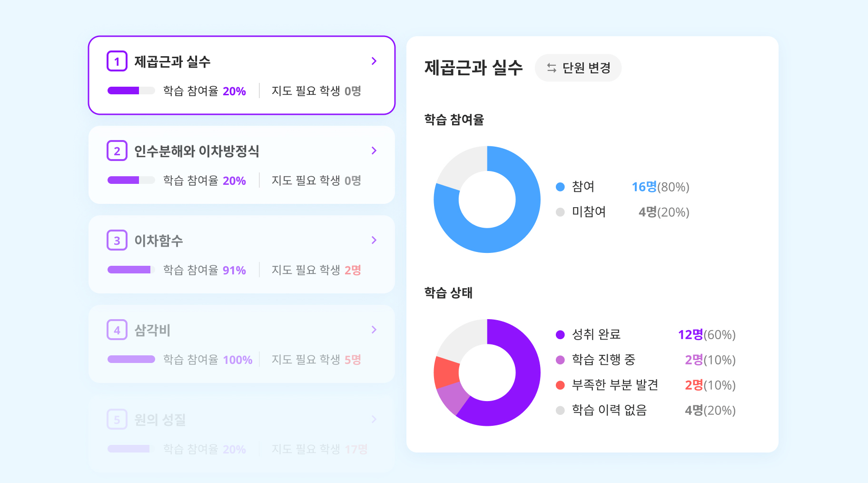Click the purple 성취 완료 legend dot
This screenshot has height=483, width=868.
tap(560, 335)
